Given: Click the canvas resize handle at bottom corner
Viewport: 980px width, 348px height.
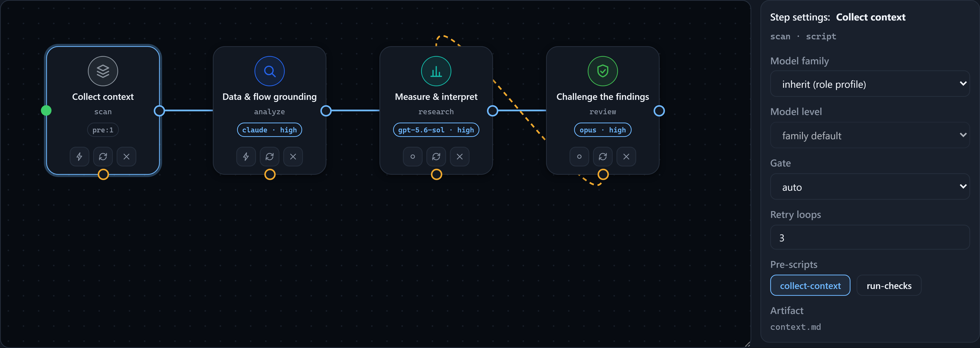Looking at the screenshot, I should (x=747, y=344).
